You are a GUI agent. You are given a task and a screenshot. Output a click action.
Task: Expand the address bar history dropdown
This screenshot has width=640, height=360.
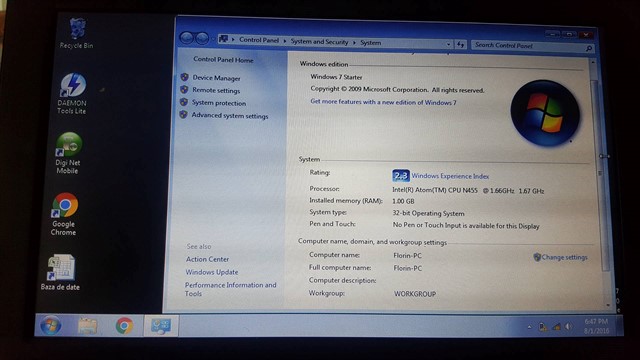tap(449, 44)
